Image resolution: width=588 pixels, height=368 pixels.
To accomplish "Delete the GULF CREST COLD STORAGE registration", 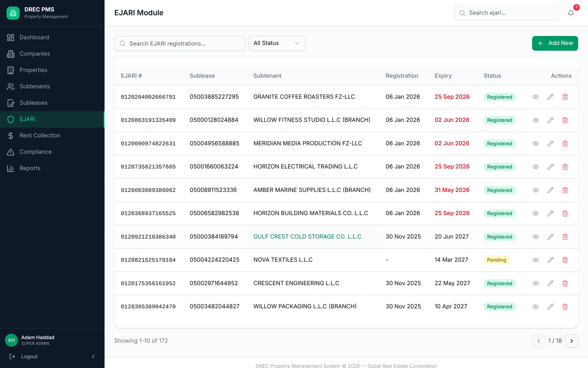I will coord(565,237).
